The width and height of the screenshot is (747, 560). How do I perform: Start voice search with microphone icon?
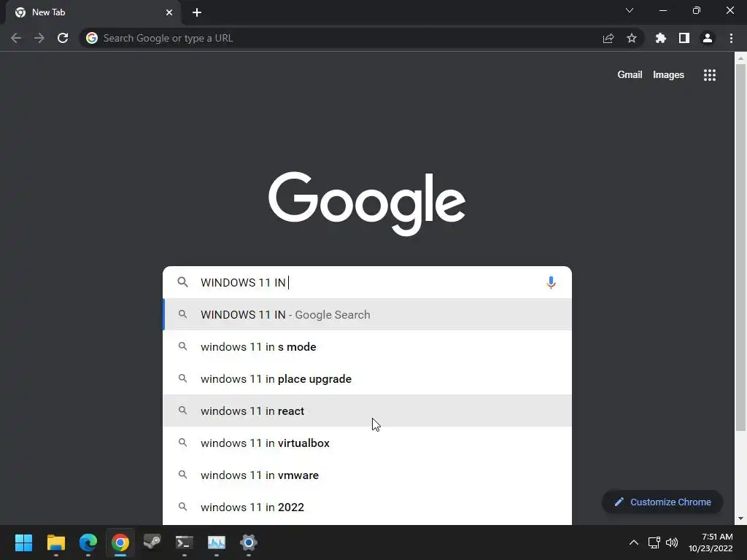click(551, 282)
